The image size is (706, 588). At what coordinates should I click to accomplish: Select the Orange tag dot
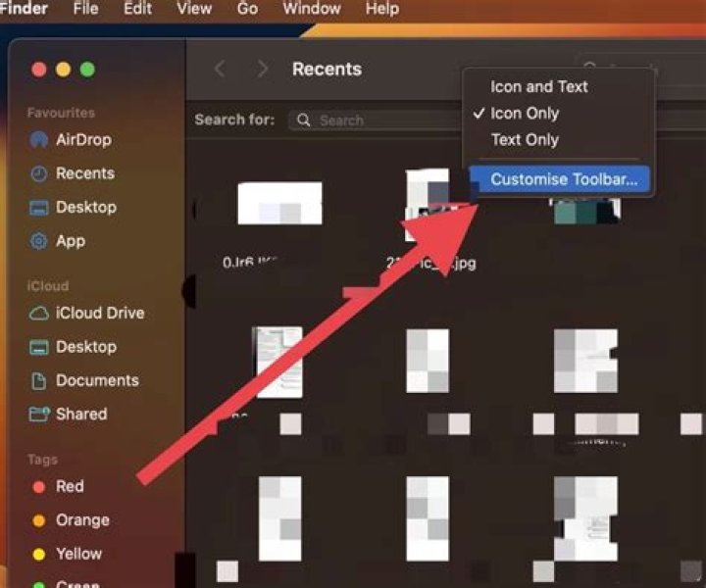39,520
